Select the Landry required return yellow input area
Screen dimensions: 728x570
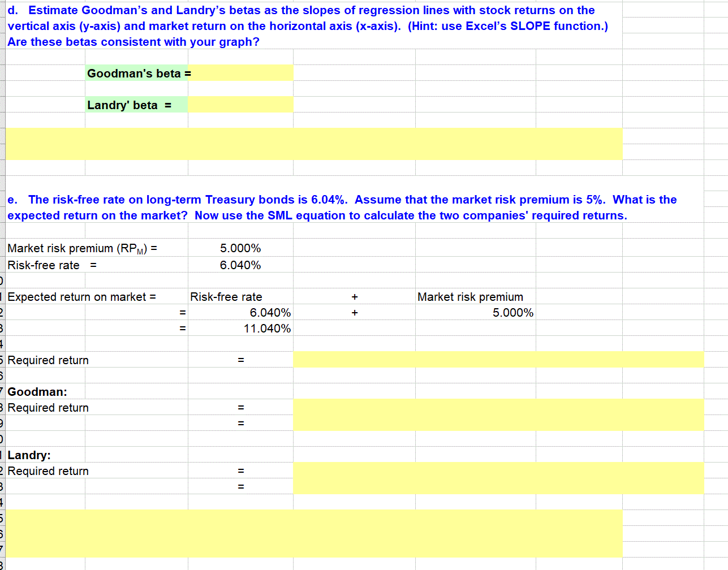[498, 478]
